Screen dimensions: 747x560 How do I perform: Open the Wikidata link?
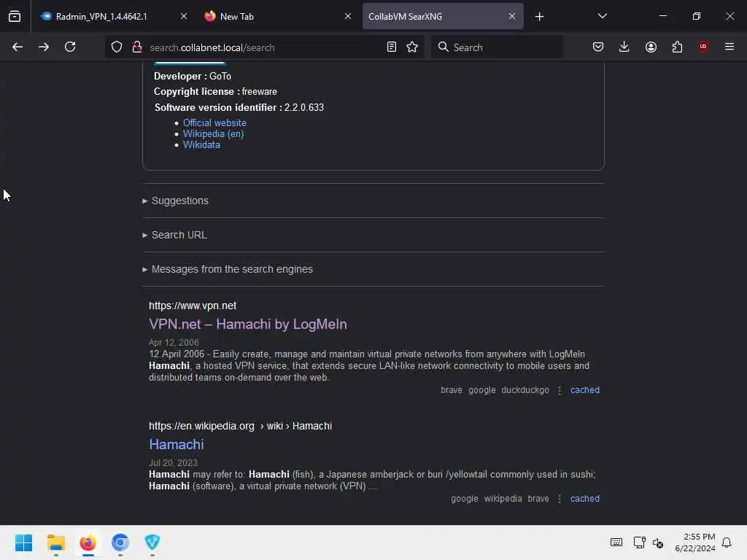[x=201, y=145]
